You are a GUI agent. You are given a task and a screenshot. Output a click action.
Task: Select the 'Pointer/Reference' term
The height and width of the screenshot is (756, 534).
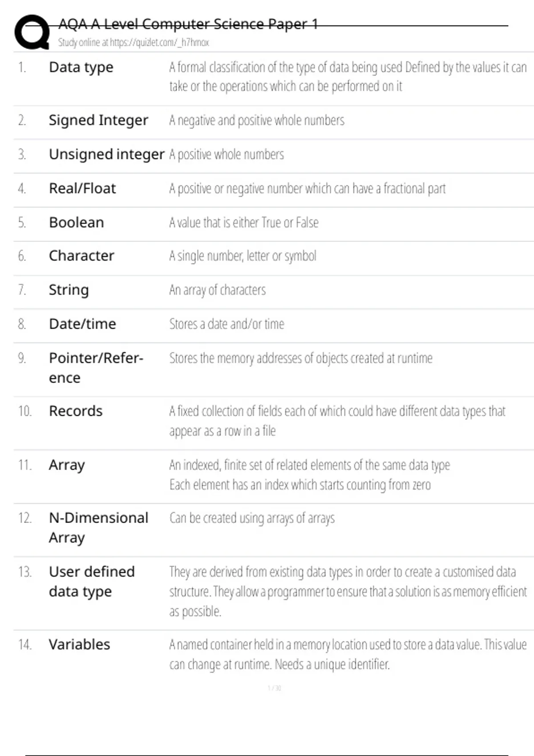[96, 368]
